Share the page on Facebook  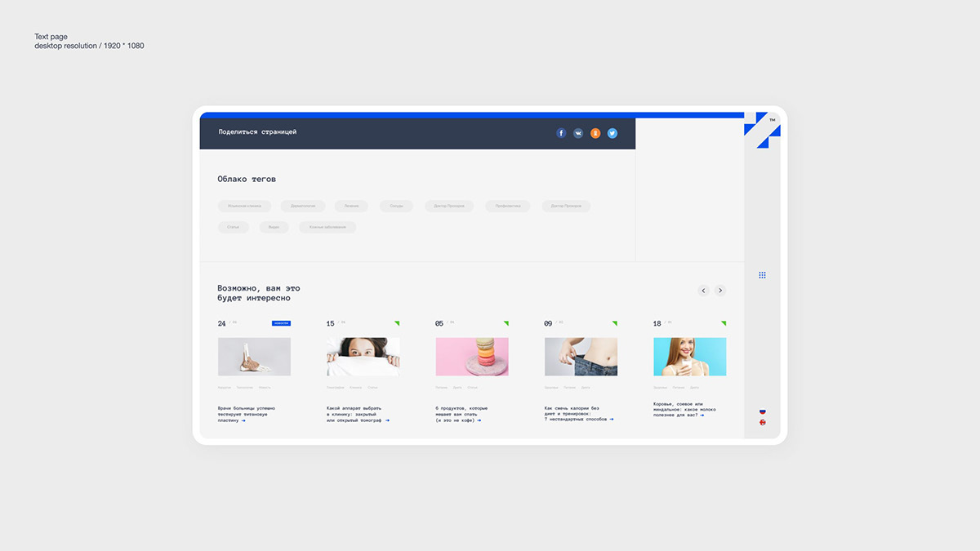561,133
